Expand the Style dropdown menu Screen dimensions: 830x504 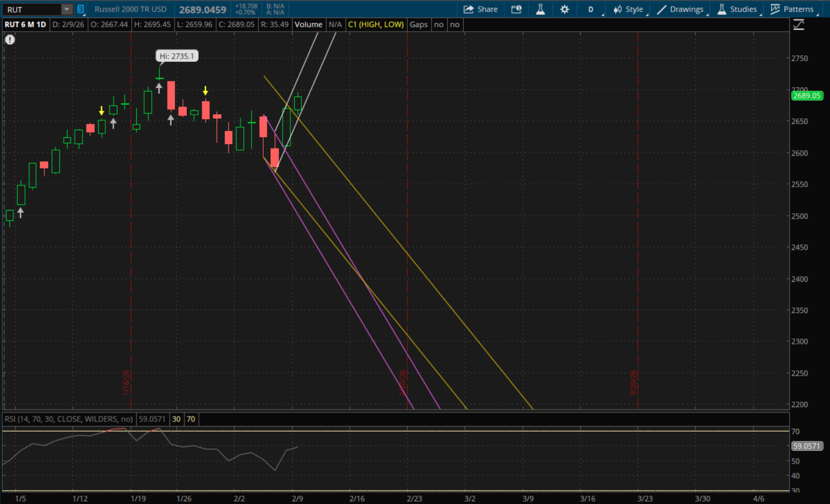click(x=629, y=9)
